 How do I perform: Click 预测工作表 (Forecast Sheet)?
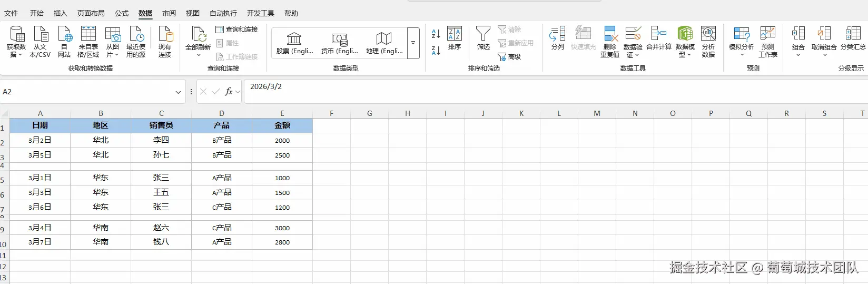click(768, 42)
